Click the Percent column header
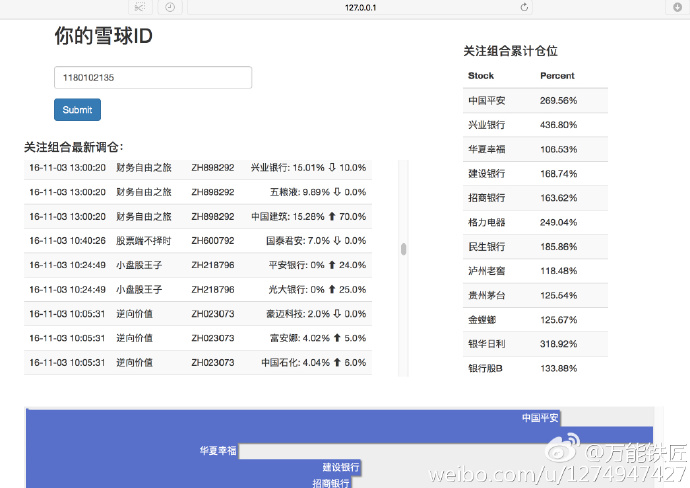Screen dimensions: 690x488 click(557, 76)
